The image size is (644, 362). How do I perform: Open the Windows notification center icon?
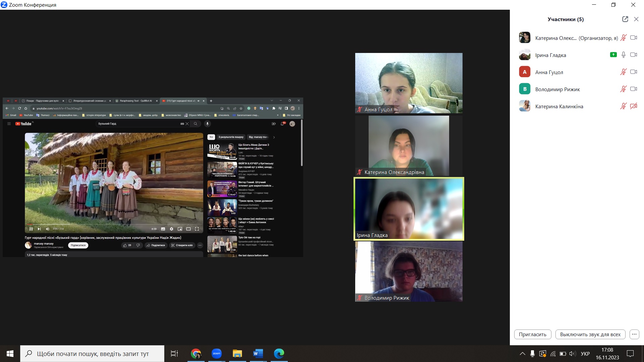pos(630,354)
